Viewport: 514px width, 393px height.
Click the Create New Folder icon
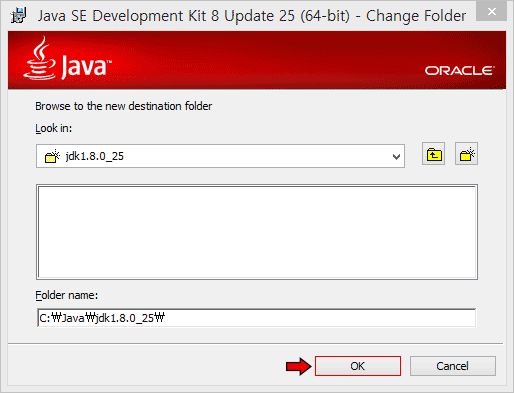pos(466,154)
